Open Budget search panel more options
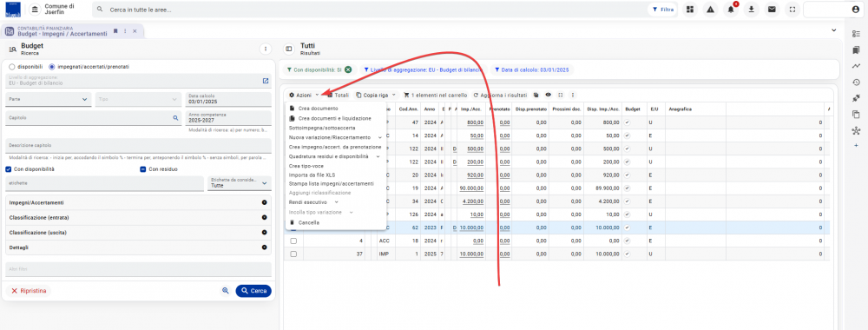 pos(266,49)
